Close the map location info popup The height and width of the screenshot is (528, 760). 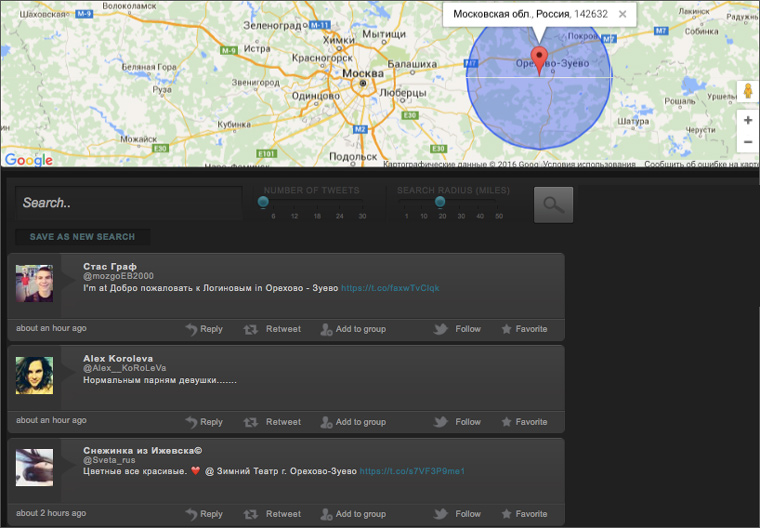(x=623, y=14)
